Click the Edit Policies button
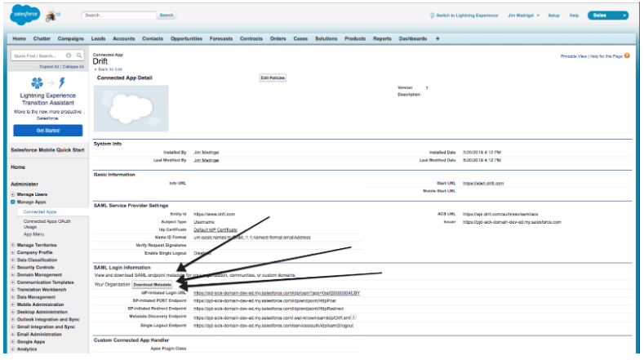This screenshot has width=644, height=360. pyautogui.click(x=273, y=78)
